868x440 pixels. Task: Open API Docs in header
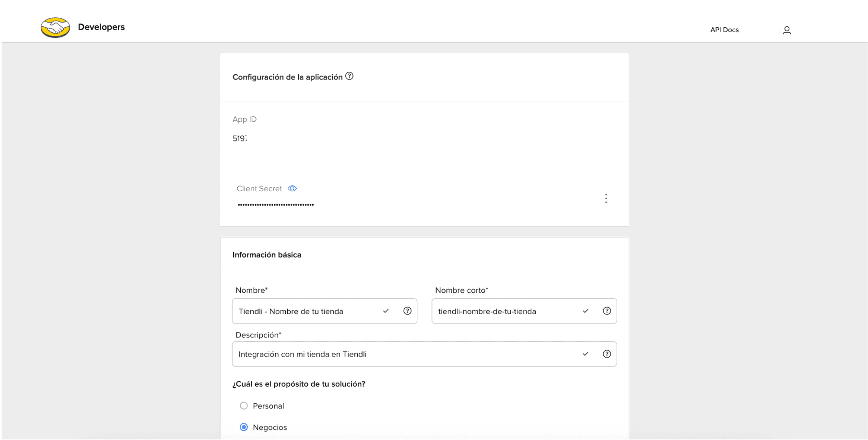(x=724, y=30)
